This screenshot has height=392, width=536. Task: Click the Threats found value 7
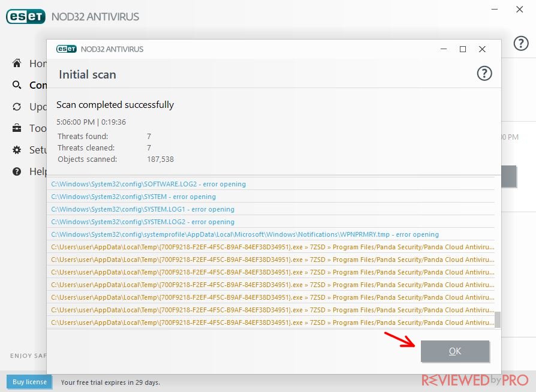(x=149, y=137)
